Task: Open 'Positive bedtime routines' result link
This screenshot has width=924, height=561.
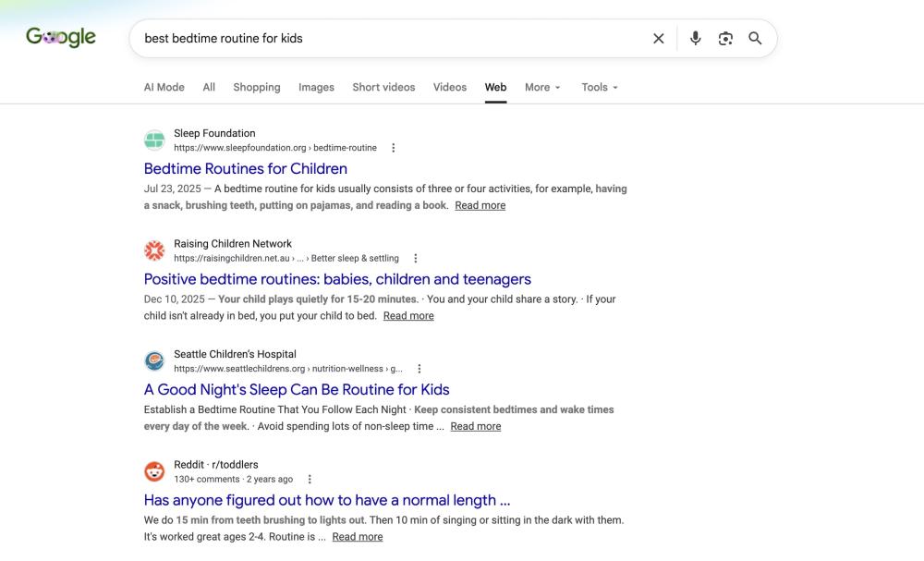Action: (x=337, y=279)
